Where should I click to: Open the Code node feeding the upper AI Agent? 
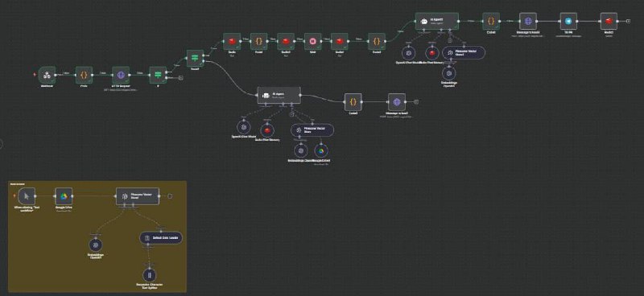point(377,42)
